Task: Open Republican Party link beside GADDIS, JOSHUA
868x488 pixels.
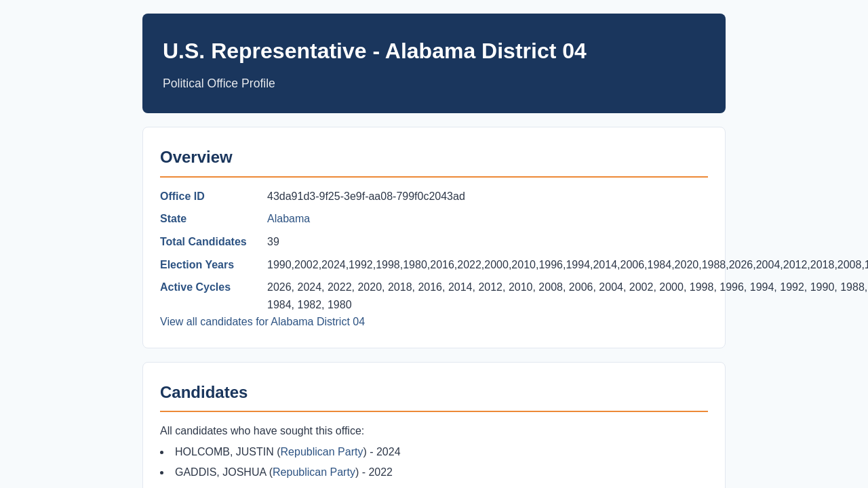Action: [x=314, y=472]
